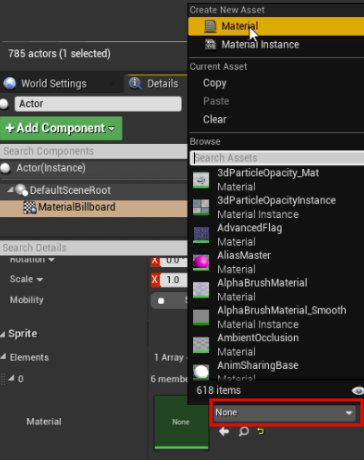This screenshot has height=460, width=364.
Task: Select AdvancedFlag material thumbnail
Action: [x=201, y=235]
